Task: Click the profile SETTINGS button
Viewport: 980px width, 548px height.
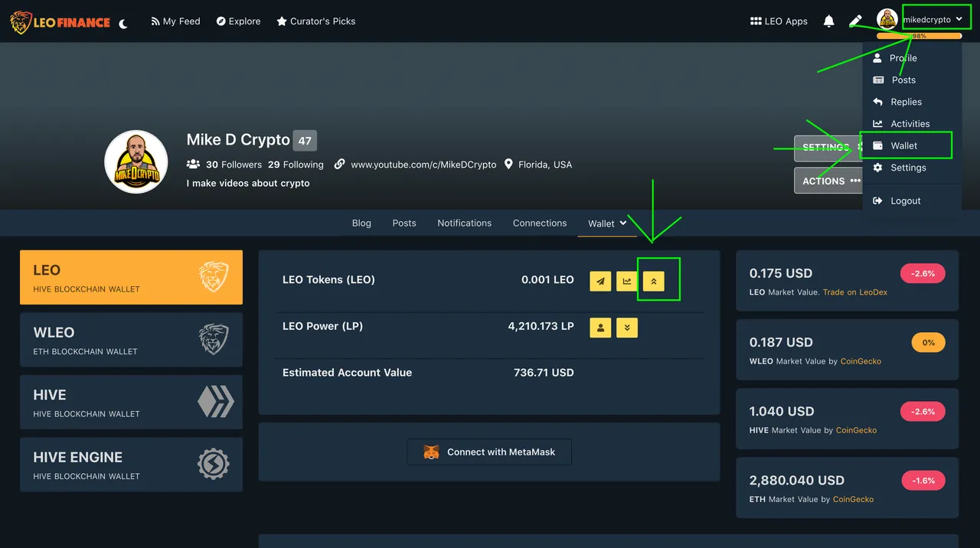Action: [x=830, y=147]
